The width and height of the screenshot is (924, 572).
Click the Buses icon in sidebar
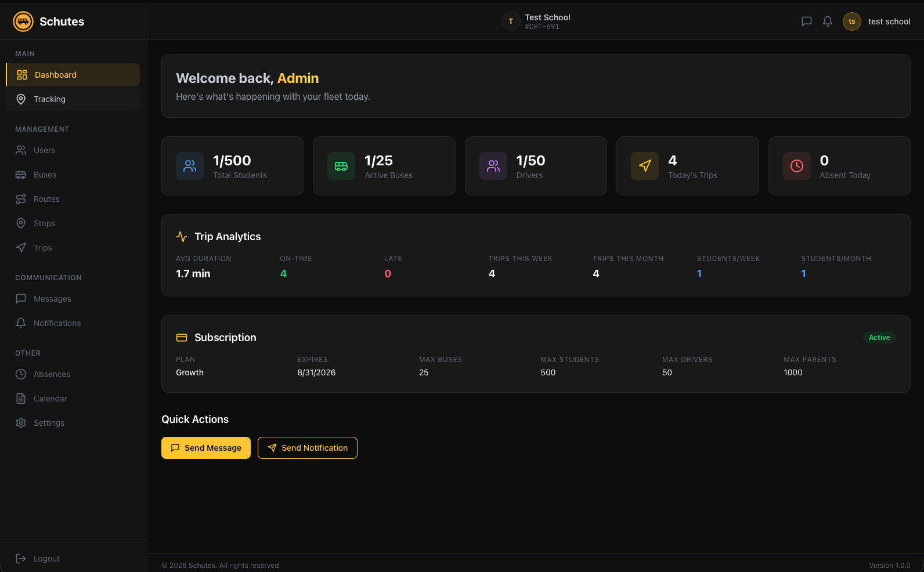coord(21,175)
